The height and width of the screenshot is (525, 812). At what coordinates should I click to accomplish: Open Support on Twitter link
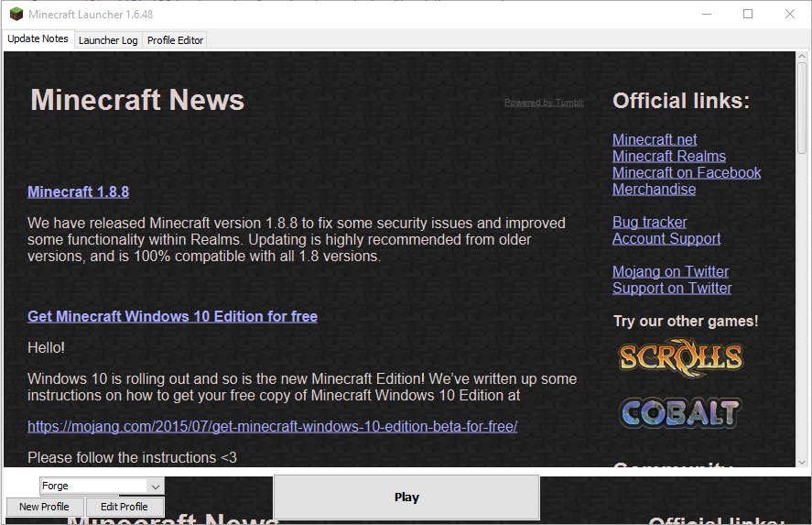[x=672, y=289]
